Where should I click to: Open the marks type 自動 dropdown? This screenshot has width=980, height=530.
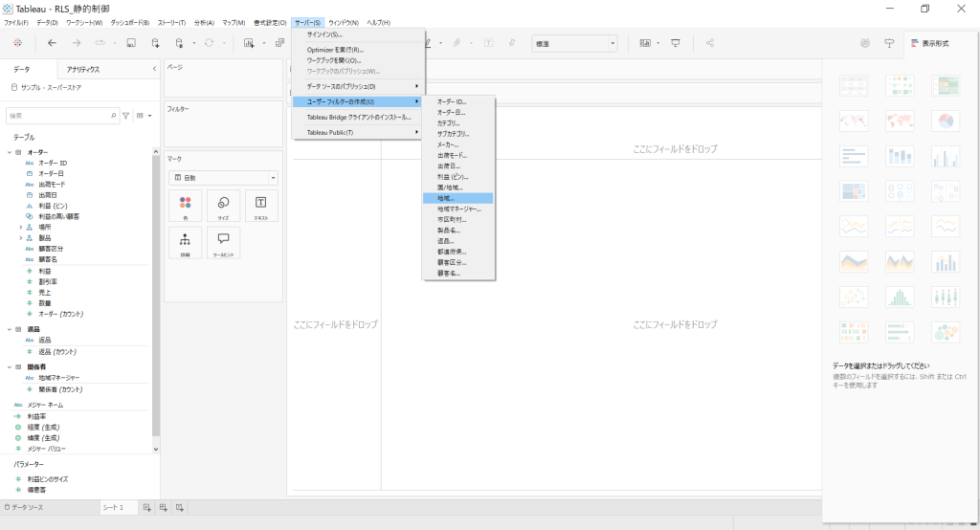click(x=223, y=178)
